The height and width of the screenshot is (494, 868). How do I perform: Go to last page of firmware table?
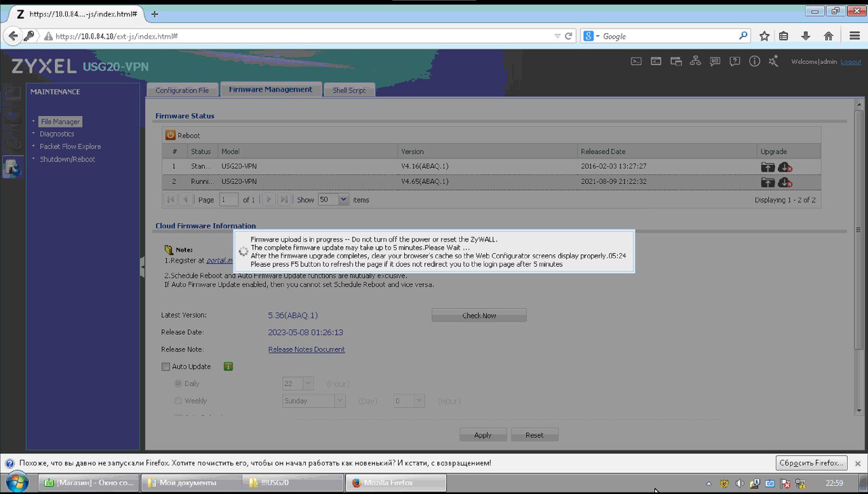pyautogui.click(x=284, y=199)
